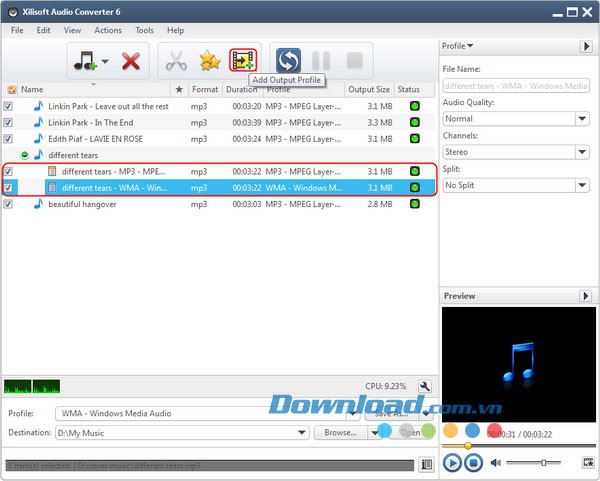Open the View menu
Screen dimensions: 600x481
(72, 30)
